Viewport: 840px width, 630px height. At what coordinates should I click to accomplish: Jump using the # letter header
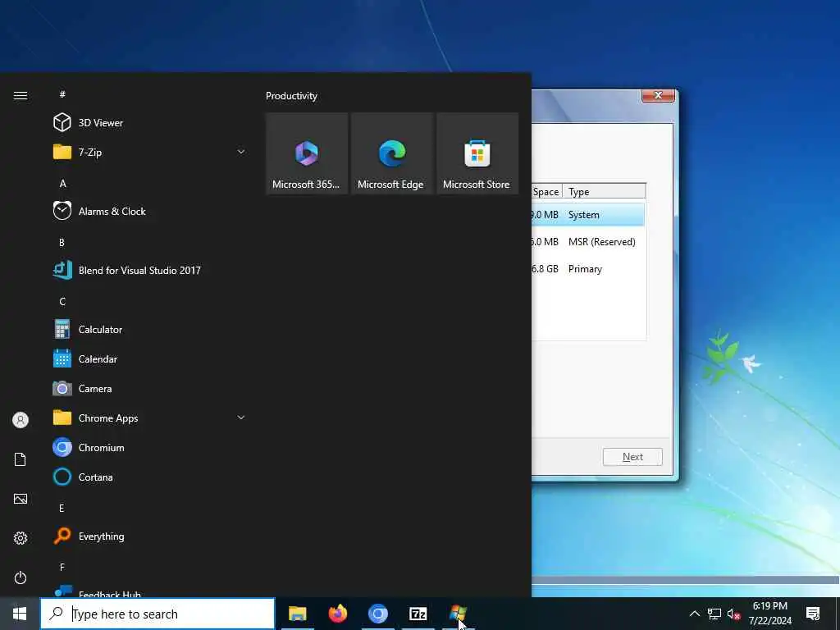[x=62, y=94]
